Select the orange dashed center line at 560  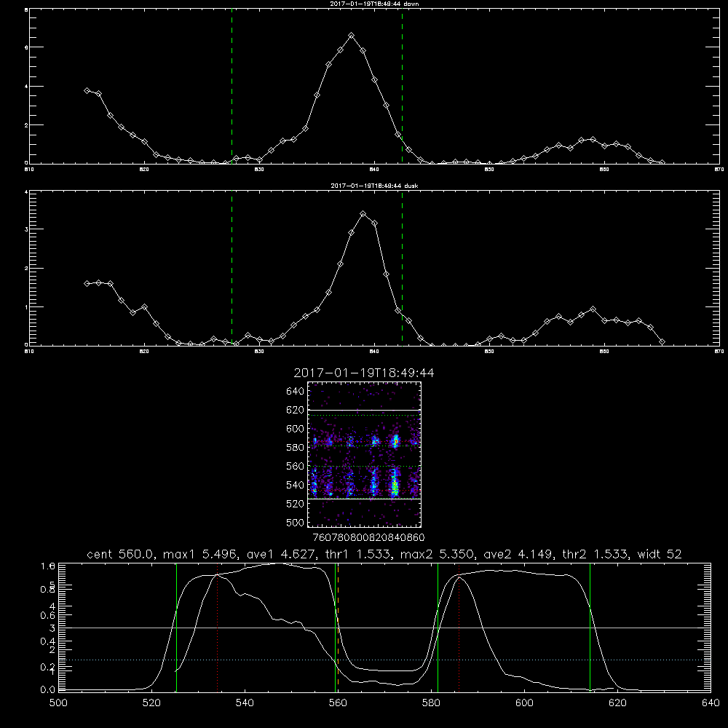pos(338,627)
